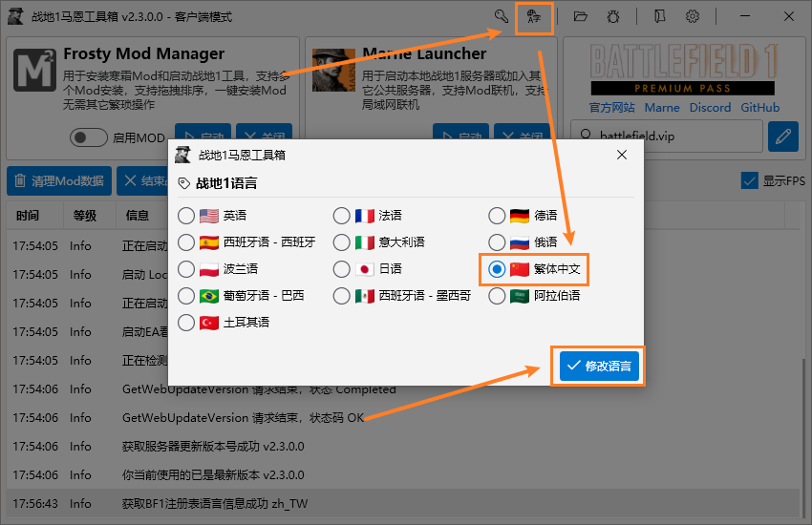Pick the 土耳其语 radio option
The image size is (812, 525).
click(x=186, y=323)
